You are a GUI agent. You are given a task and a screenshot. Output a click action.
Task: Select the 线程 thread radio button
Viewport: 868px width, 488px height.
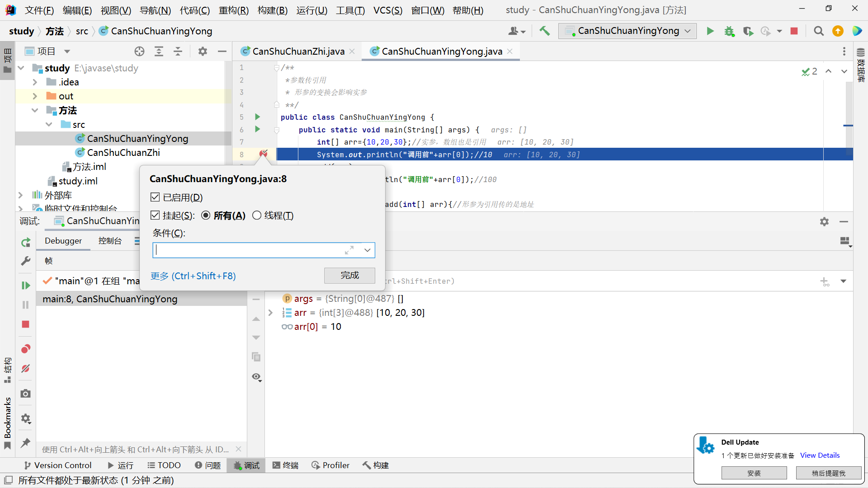pyautogui.click(x=257, y=216)
